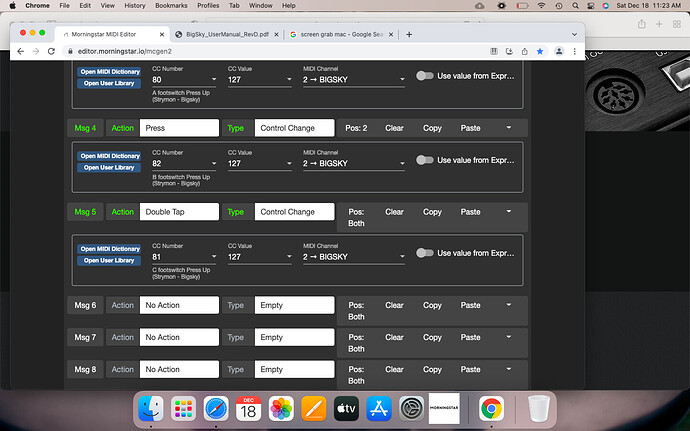The height and width of the screenshot is (431, 690).
Task: Click the share icon in address bar
Action: (525, 52)
